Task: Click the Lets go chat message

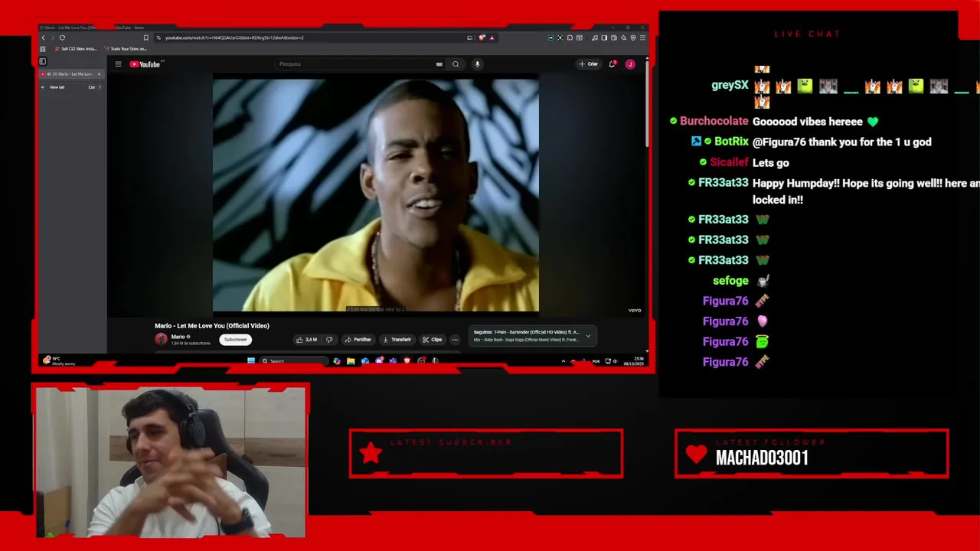Action: point(770,163)
